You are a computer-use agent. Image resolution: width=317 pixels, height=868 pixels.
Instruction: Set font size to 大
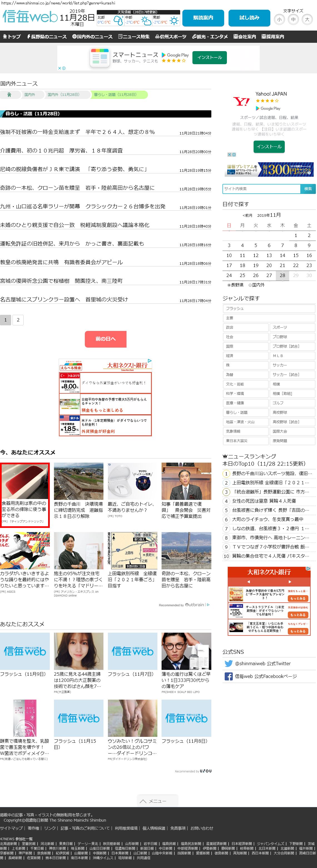click(307, 19)
